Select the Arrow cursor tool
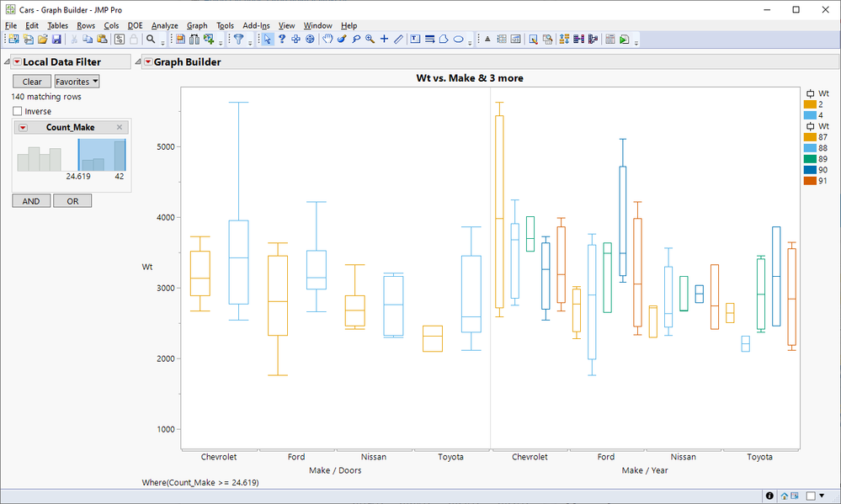Image resolution: width=841 pixels, height=504 pixels. (267, 40)
